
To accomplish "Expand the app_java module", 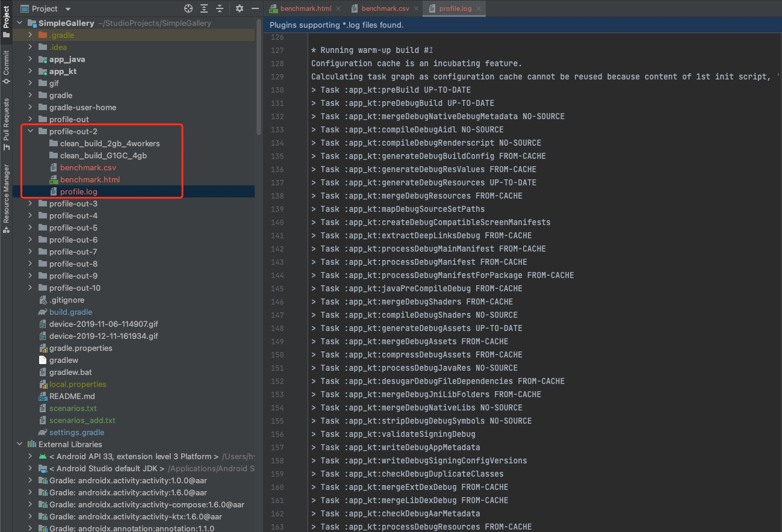I will pyautogui.click(x=30, y=59).
